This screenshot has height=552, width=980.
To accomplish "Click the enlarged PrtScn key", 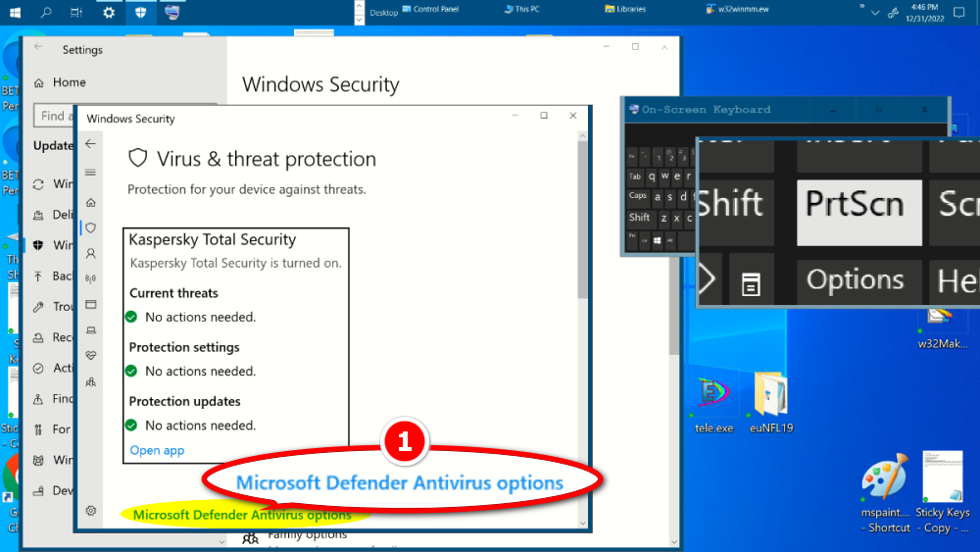I will pos(858,212).
